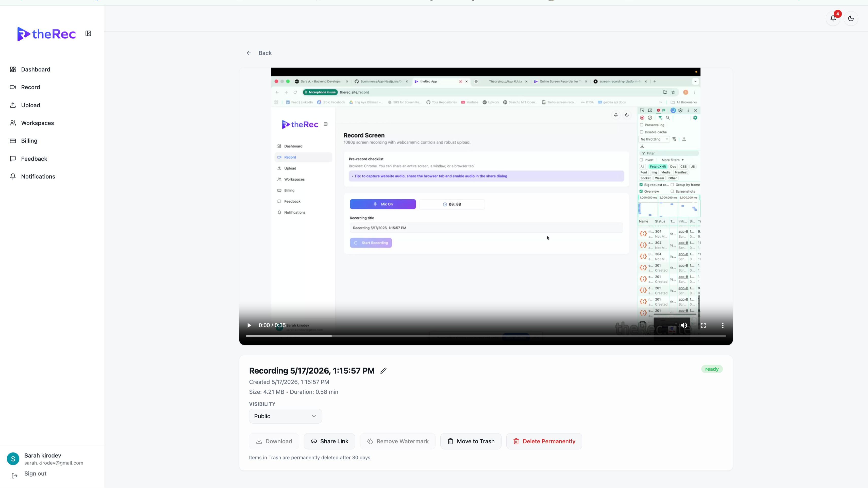
Task: Click the theRec logo
Action: click(46, 34)
